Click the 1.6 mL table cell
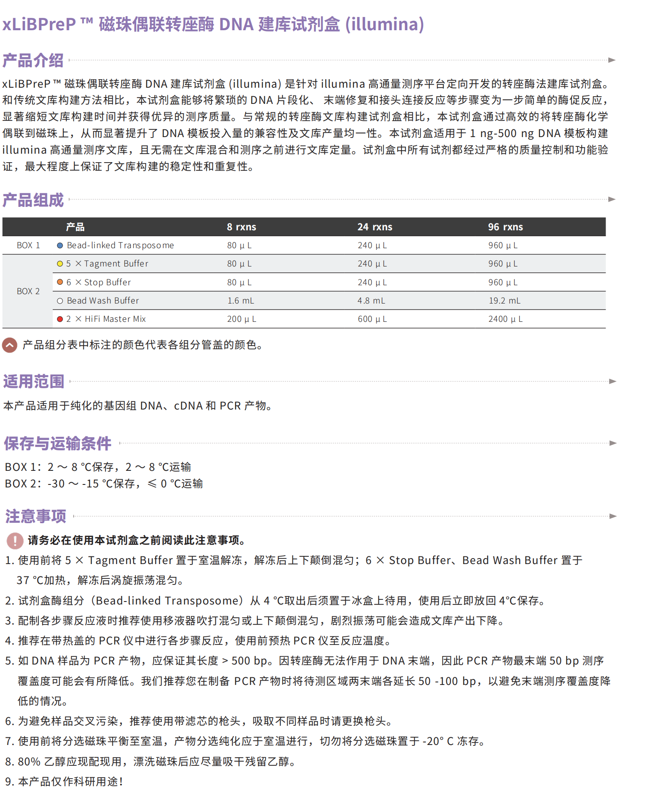Screen dimensions: 672x805 tap(241, 301)
